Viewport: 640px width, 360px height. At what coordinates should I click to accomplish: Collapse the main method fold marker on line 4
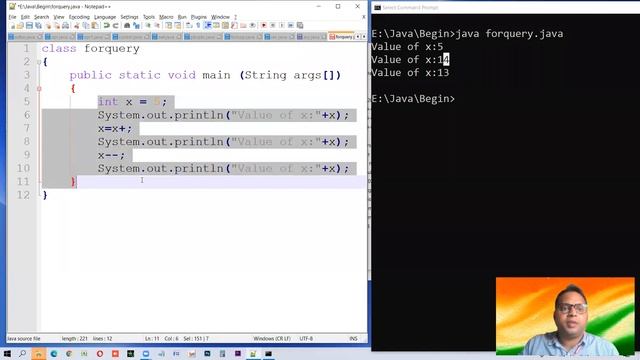click(x=39, y=89)
